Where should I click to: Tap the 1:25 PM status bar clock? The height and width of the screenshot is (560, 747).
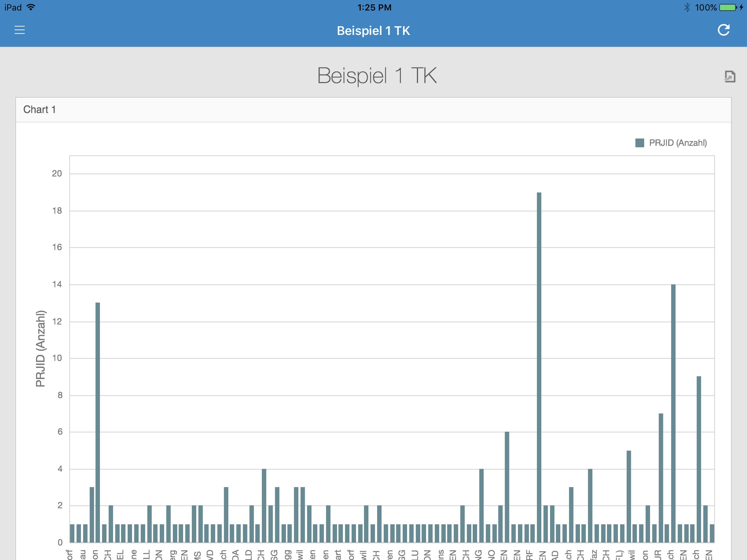click(374, 7)
